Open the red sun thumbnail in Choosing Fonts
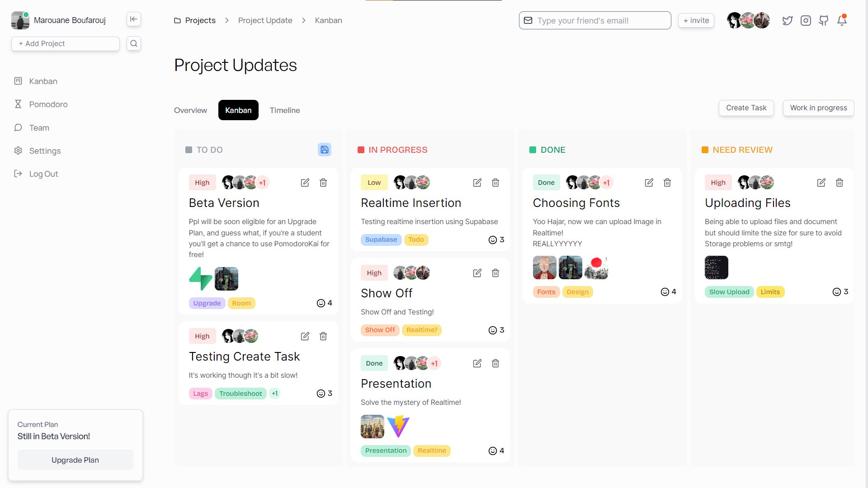This screenshot has width=868, height=488. tap(596, 267)
